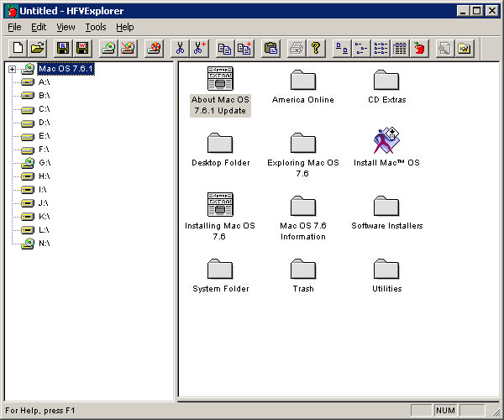Click the Print toolbar icon
Viewport: 504px width, 420px height.
[x=296, y=48]
